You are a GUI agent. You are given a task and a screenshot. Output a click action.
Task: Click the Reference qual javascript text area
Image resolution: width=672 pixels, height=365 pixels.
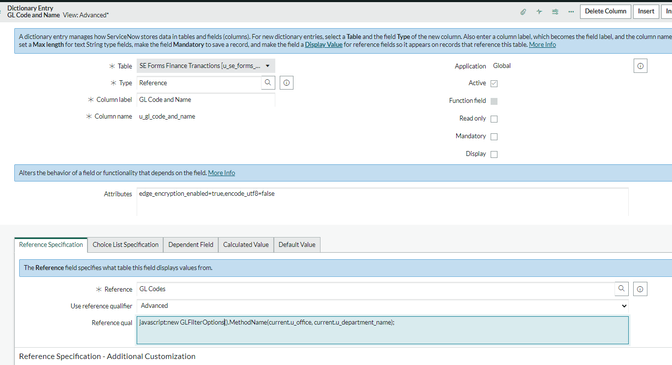click(382, 330)
